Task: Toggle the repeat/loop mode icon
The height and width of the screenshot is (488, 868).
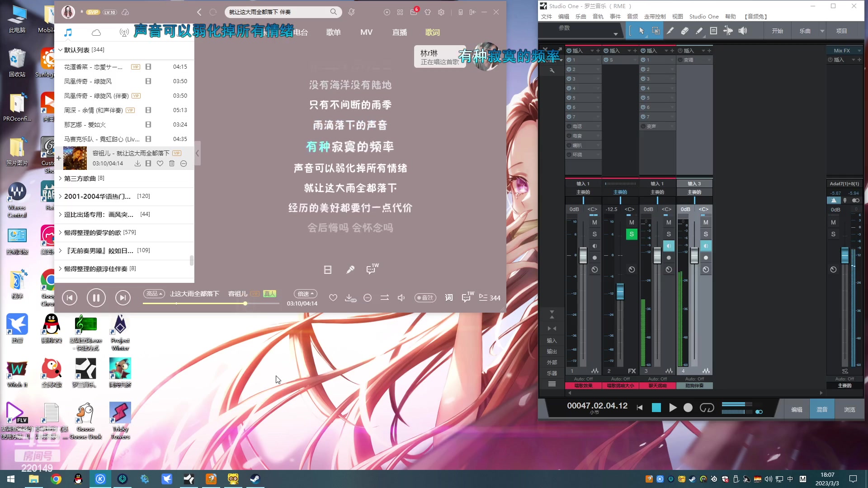Action: coord(385,298)
